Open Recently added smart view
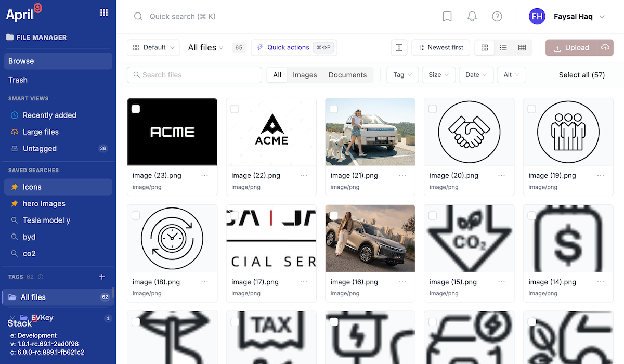The image size is (624, 364). [x=58, y=115]
